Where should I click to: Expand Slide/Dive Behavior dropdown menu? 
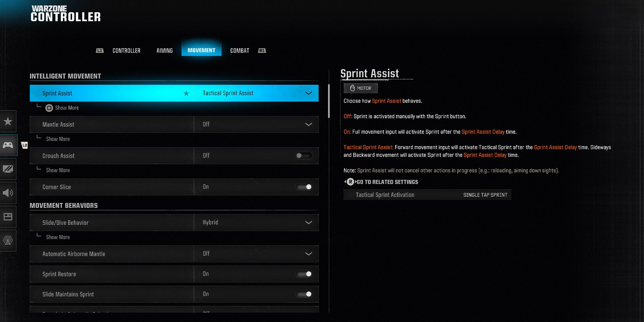[x=309, y=222]
